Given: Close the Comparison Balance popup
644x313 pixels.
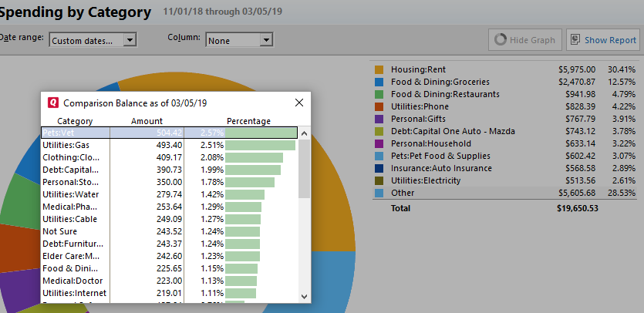Looking at the screenshot, I should 299,103.
